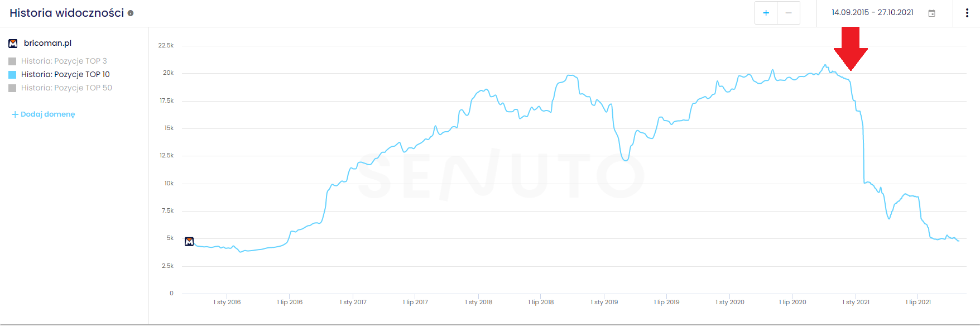This screenshot has width=980, height=326.
Task: Click the Historia: Pozycje TOP 50 label
Action: pyautogui.click(x=66, y=88)
